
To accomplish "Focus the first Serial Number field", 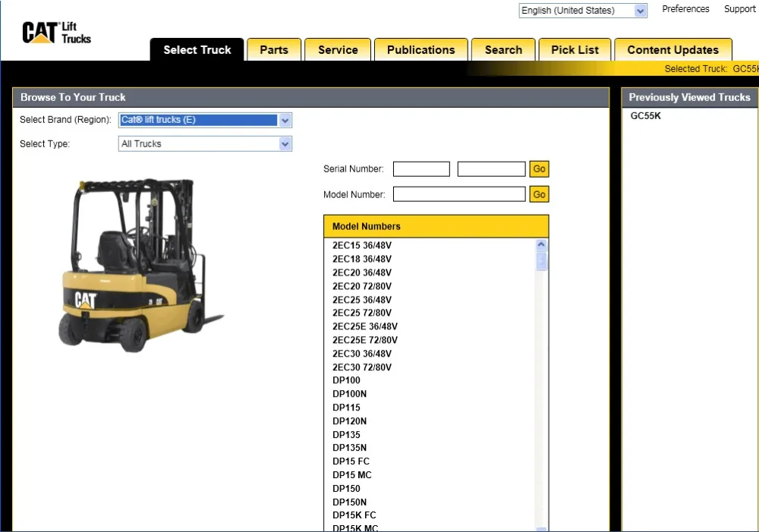I will (x=421, y=169).
